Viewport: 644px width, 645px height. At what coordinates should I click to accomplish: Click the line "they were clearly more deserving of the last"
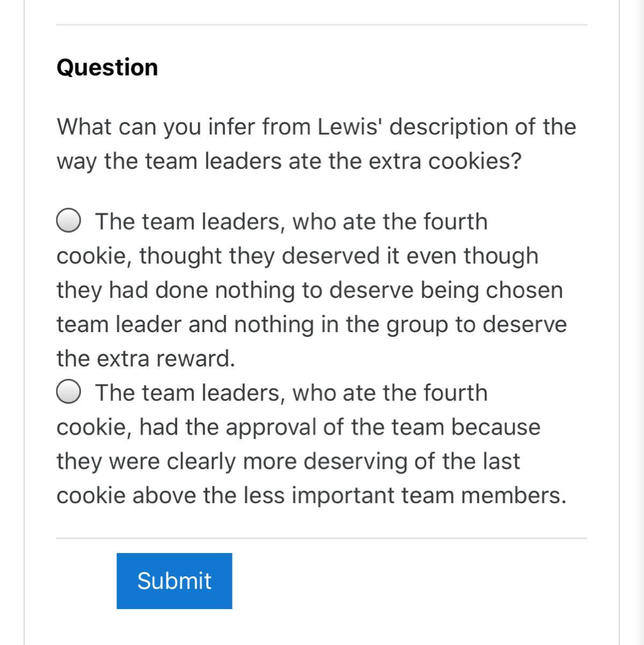pyautogui.click(x=288, y=461)
